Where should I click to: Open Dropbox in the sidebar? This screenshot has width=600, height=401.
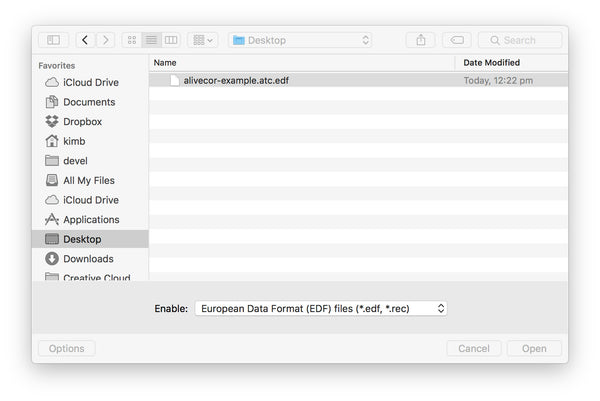[x=90, y=122]
